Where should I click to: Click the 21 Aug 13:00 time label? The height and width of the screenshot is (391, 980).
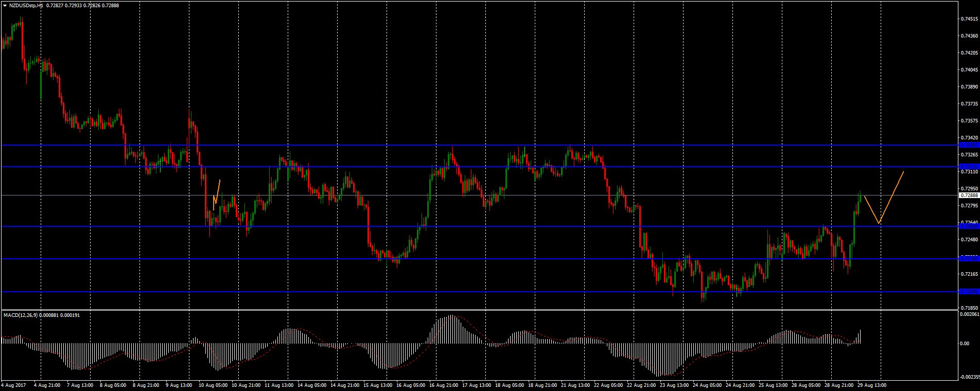pos(575,385)
